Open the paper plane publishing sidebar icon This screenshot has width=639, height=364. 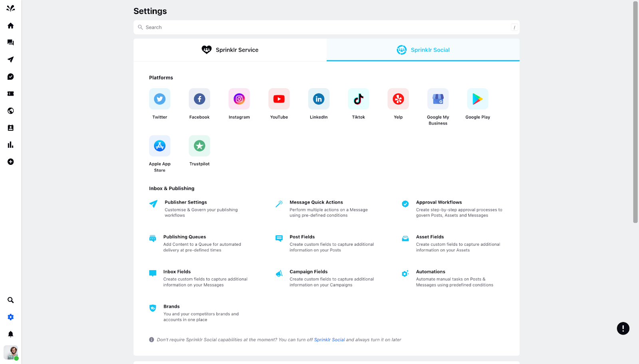[11, 59]
